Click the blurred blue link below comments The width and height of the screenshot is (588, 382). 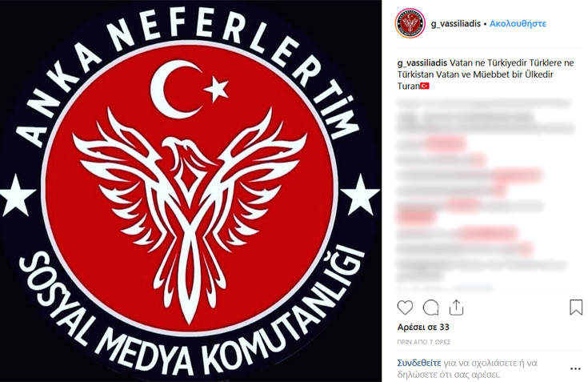474,288
